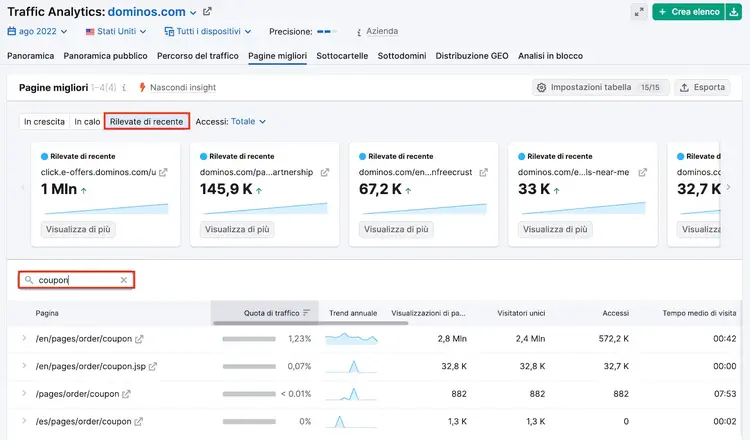
Task: Select the In calo filter
Action: click(87, 121)
